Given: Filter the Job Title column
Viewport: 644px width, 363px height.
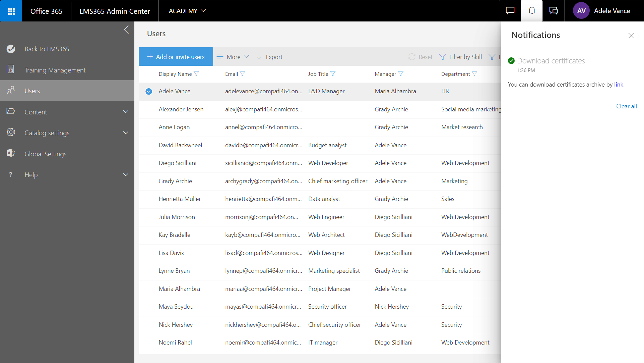Looking at the screenshot, I should coord(333,74).
